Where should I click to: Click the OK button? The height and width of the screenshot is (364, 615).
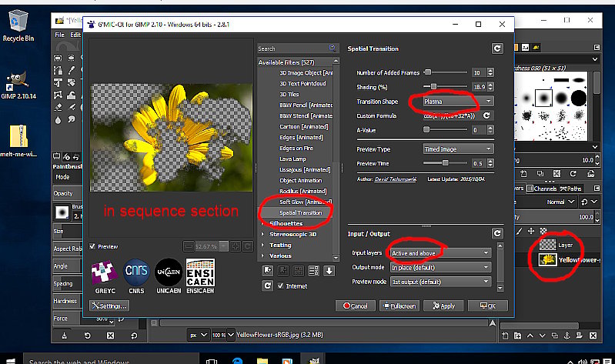click(488, 306)
